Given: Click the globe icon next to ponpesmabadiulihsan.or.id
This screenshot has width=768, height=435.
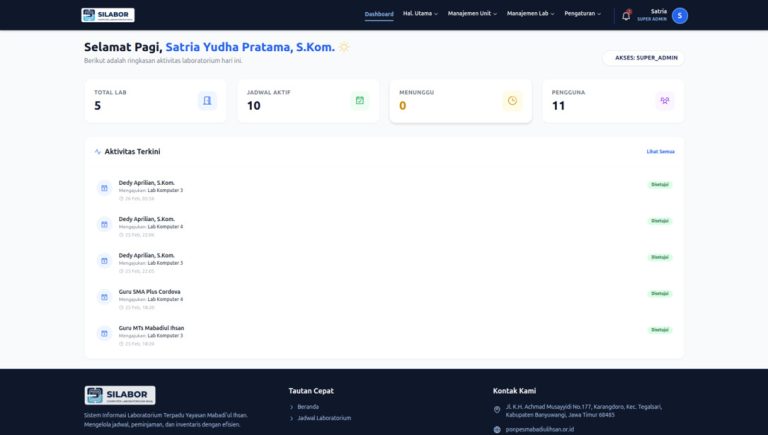Looking at the screenshot, I should pos(497,429).
